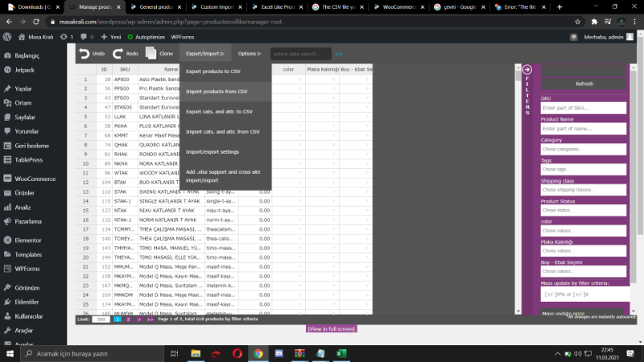644x362 pixels.
Task: Click the Undo arrow icon
Action: 84,54
